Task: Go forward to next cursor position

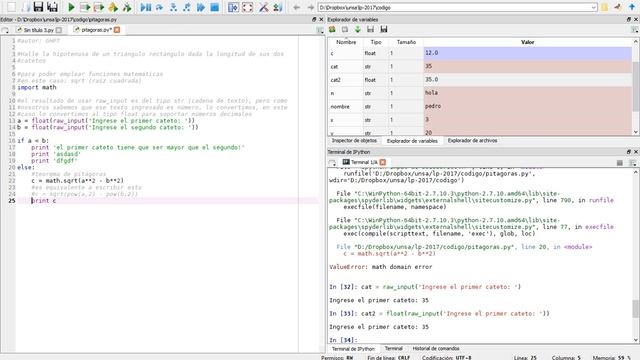Action: point(311,7)
